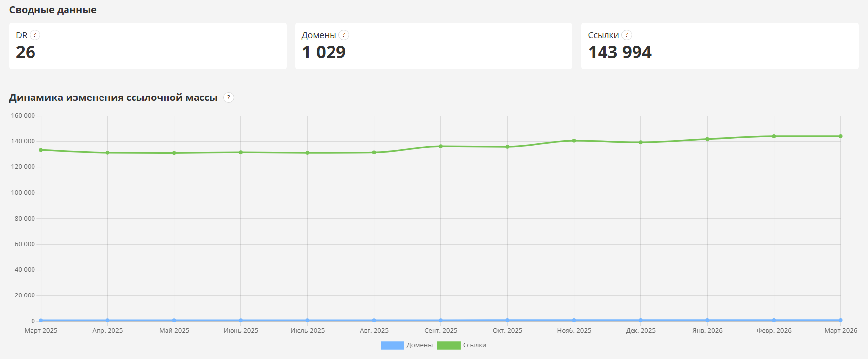The width and height of the screenshot is (868, 359).
Task: Open the help tooltip beside Домены card title
Action: point(344,35)
